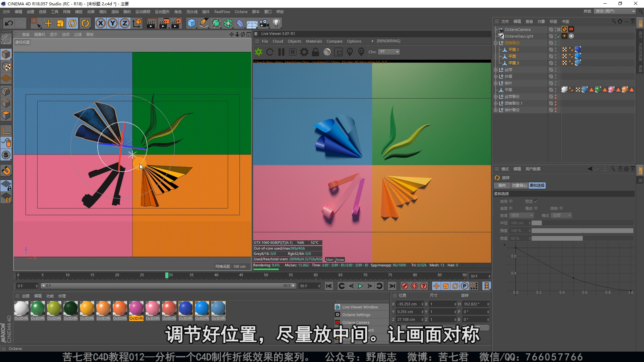The image size is (644, 362).
Task: Click the Undo arrow icon
Action: pos(9,23)
